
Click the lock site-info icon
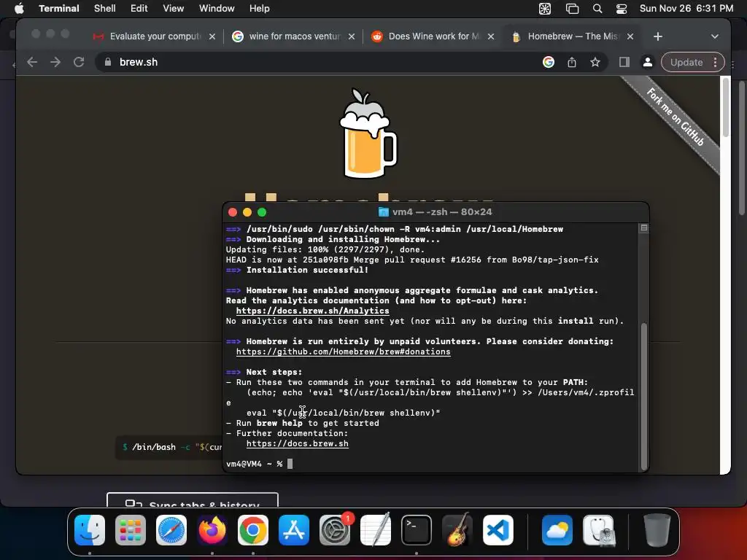point(108,62)
